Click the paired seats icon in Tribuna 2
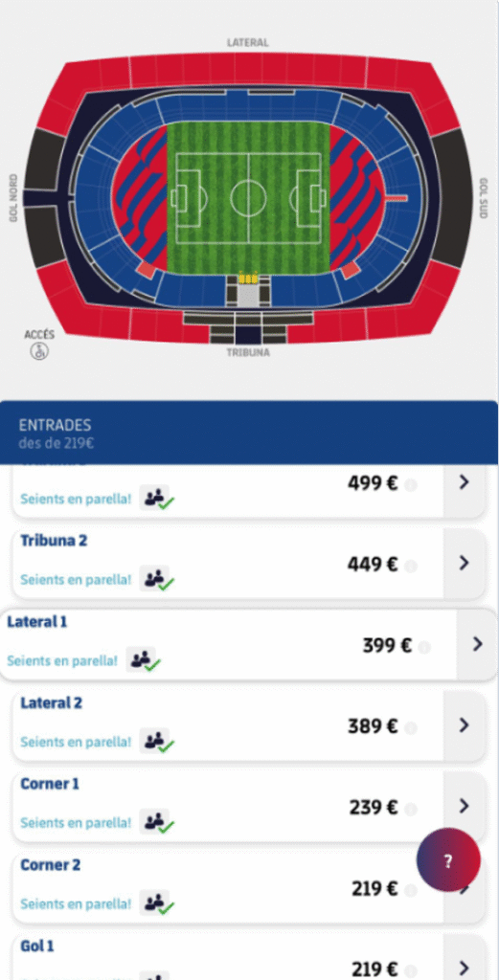Image resolution: width=499 pixels, height=980 pixels. [x=156, y=579]
